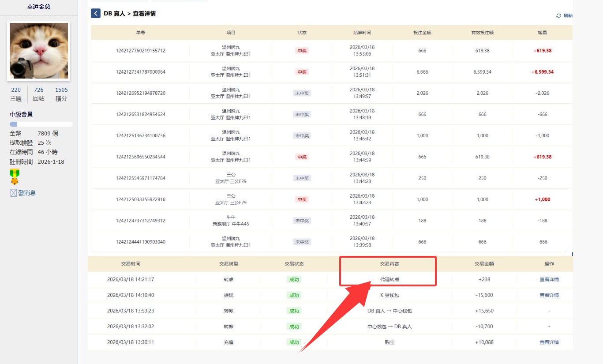Click the cat avatar picture
Screen dimensions: 603x364
pos(38,50)
